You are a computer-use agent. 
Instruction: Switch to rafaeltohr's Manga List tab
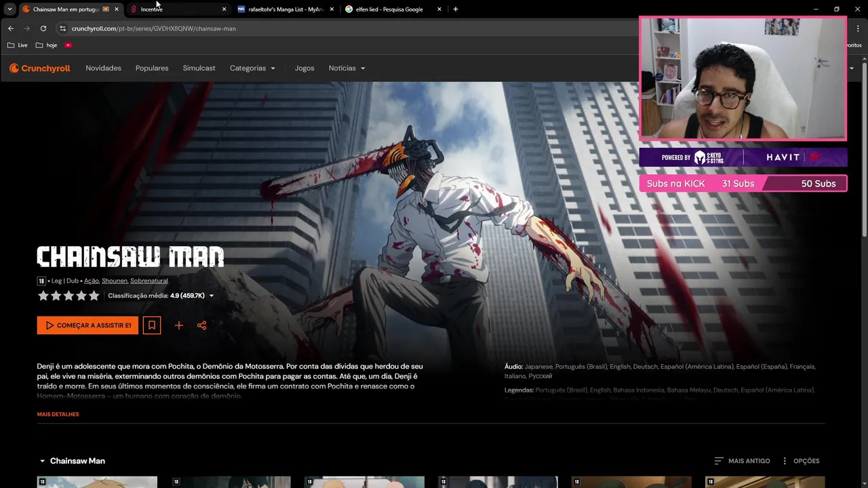click(x=285, y=9)
